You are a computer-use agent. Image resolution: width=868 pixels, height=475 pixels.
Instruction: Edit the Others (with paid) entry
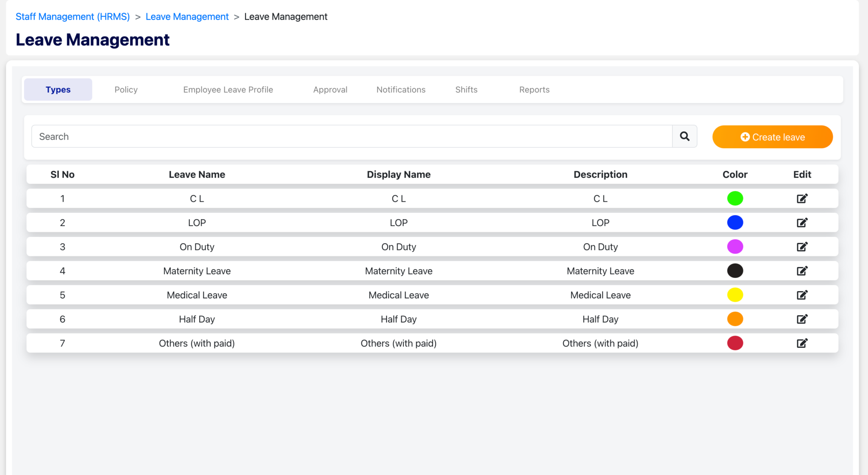pyautogui.click(x=802, y=343)
